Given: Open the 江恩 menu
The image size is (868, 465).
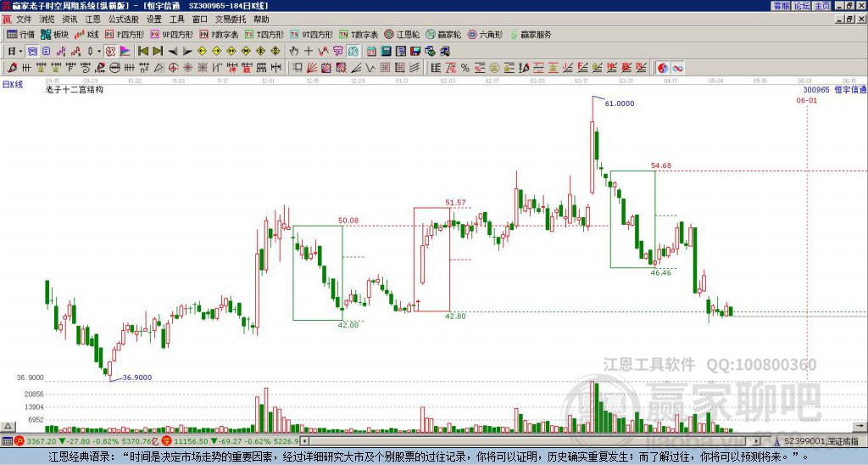Looking at the screenshot, I should pos(92,20).
